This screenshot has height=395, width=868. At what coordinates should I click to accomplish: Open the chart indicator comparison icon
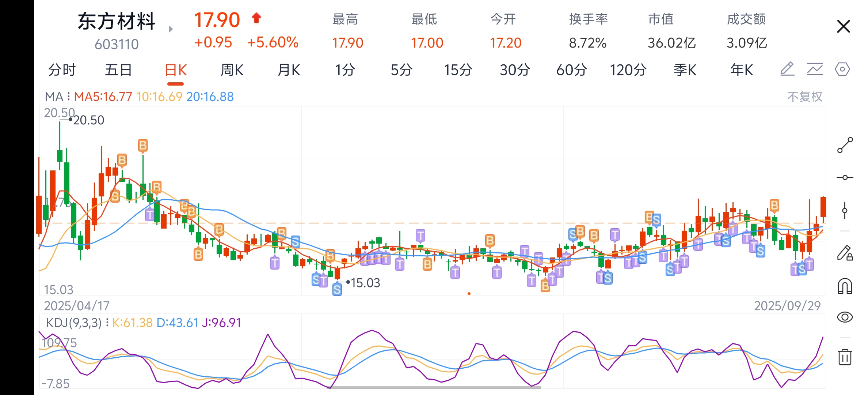(x=815, y=69)
